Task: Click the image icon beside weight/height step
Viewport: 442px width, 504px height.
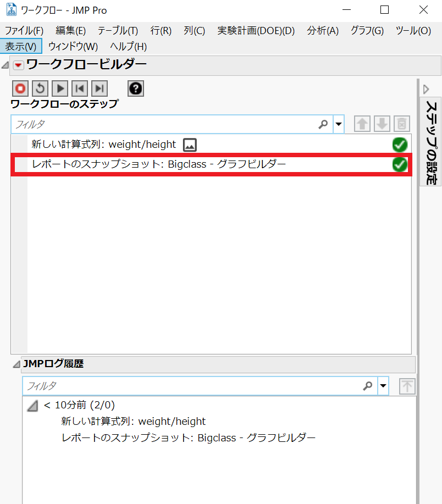Action: (x=190, y=145)
